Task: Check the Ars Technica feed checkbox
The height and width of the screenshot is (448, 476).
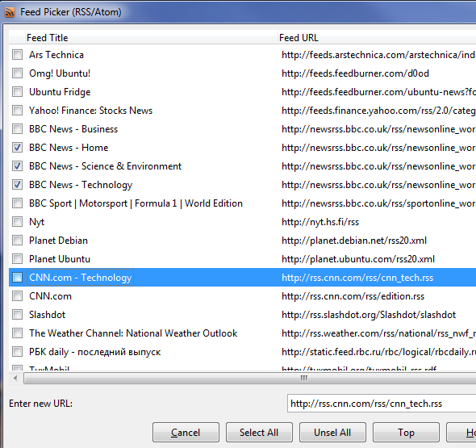Action: pyautogui.click(x=17, y=55)
